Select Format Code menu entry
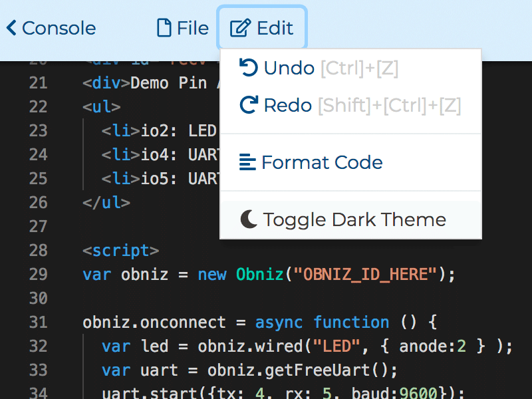 (351, 162)
